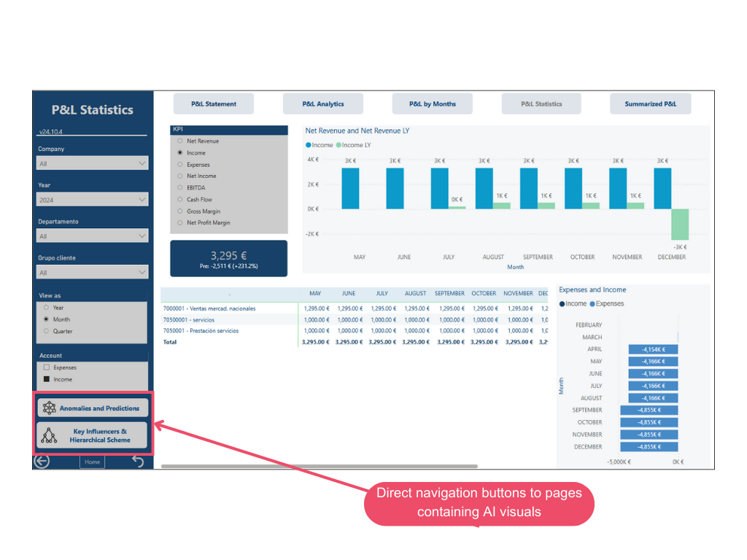The width and height of the screenshot is (747, 560).
Task: Click the back arrow circle icon
Action: [x=42, y=461]
